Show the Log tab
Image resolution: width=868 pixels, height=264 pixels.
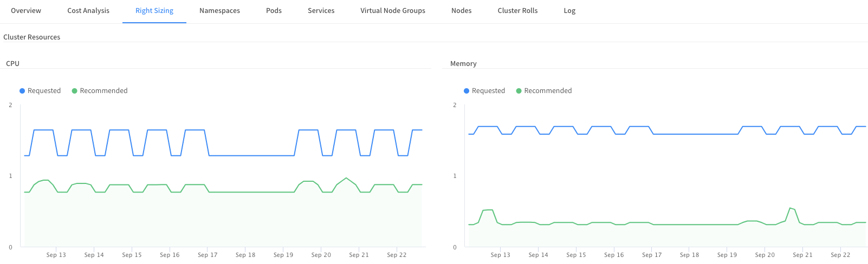(569, 11)
